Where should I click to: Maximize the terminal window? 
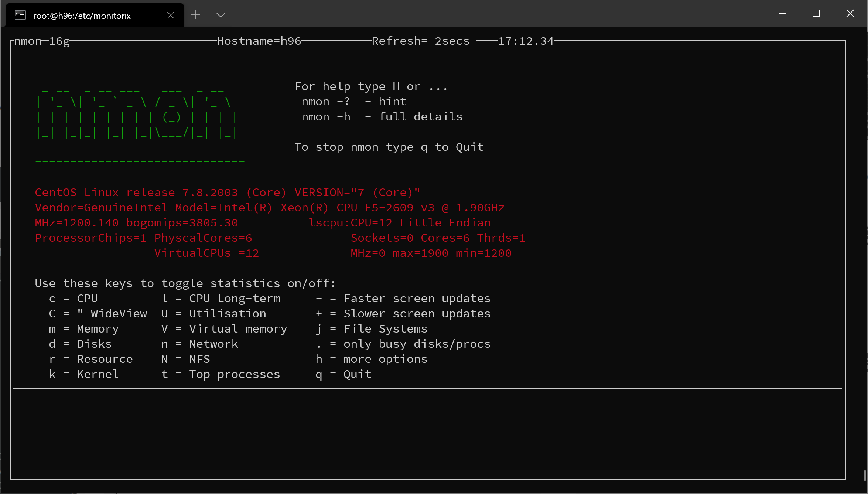[x=816, y=14]
